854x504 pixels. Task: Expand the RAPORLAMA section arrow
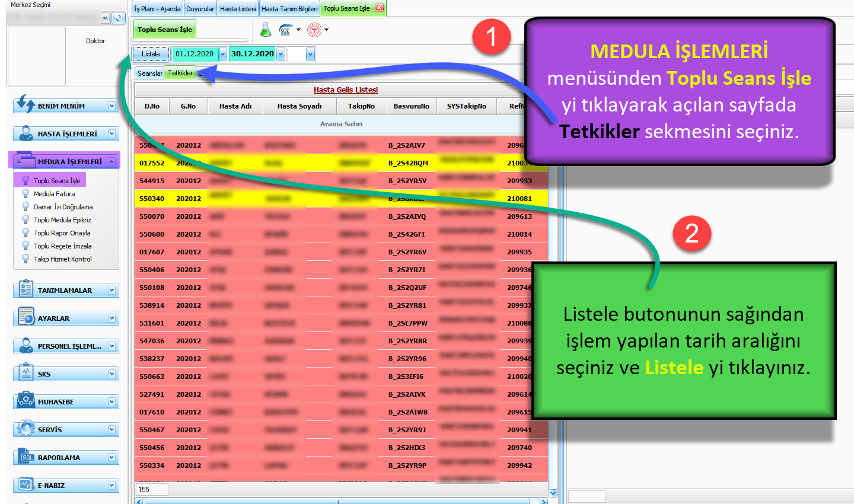point(111,457)
